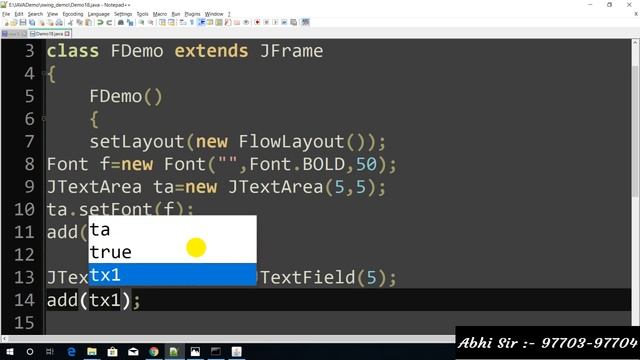Image resolution: width=640 pixels, height=360 pixels.
Task: Open the Command Prompt taskbar icon
Action: pyautogui.click(x=216, y=351)
